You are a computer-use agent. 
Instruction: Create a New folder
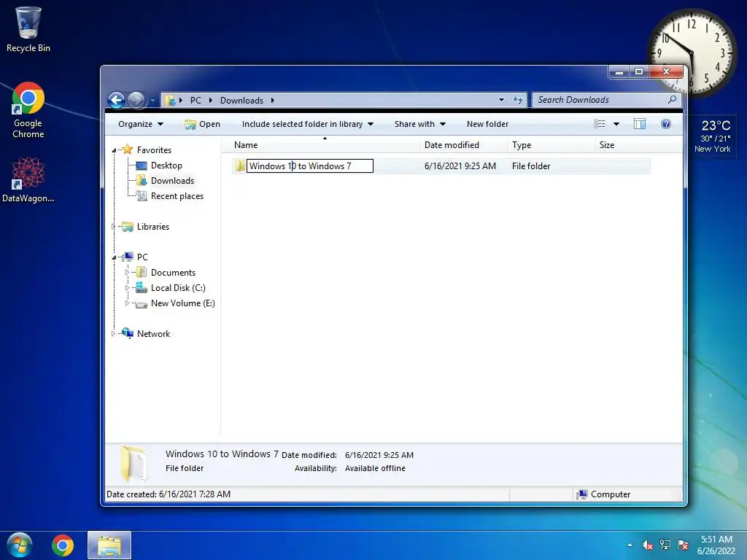point(487,124)
